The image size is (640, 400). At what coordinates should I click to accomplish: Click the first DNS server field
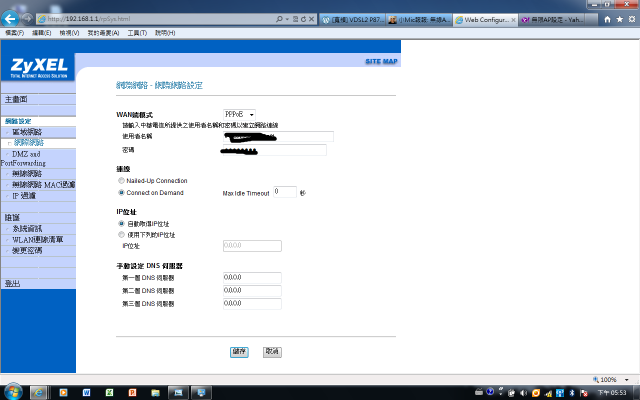[x=252, y=278]
